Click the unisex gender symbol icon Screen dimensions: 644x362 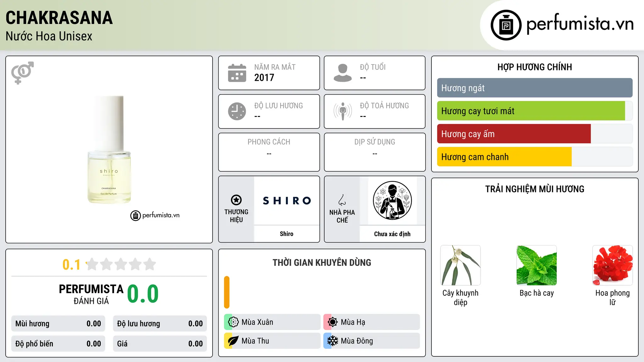click(x=22, y=73)
